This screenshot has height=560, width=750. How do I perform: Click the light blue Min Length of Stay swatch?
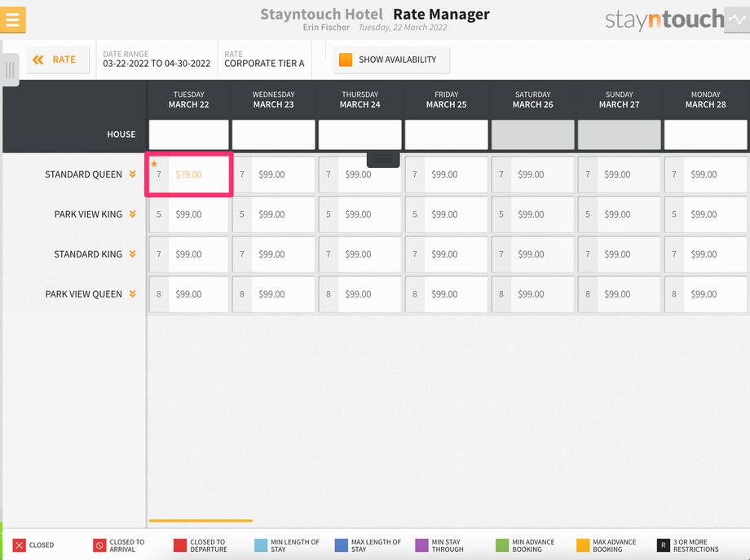[x=261, y=545]
